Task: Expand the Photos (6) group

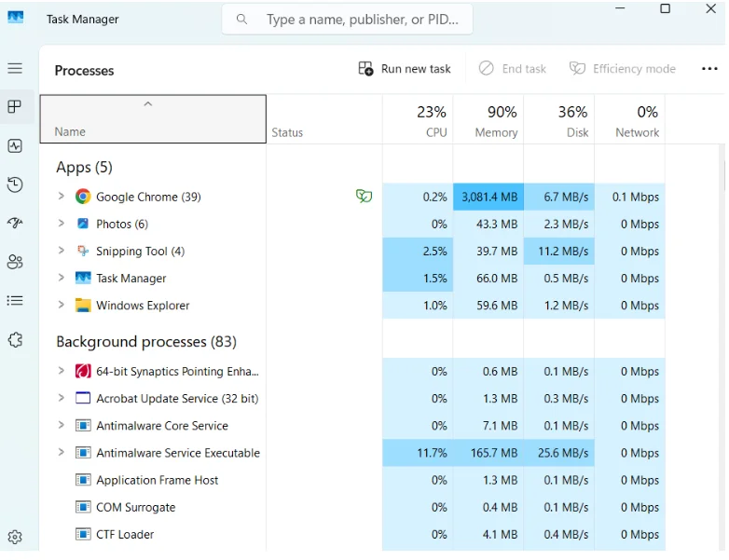Action: [61, 223]
